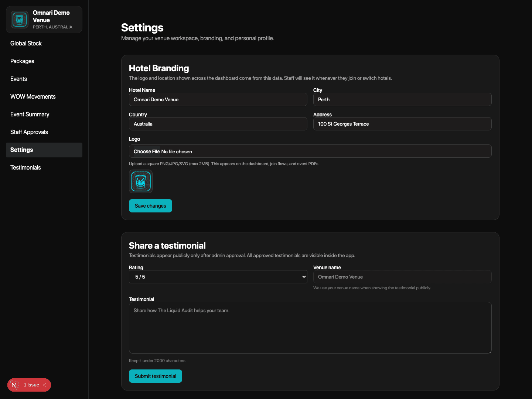Open Staff Approvals page
Image resolution: width=532 pixels, height=399 pixels.
coord(29,132)
